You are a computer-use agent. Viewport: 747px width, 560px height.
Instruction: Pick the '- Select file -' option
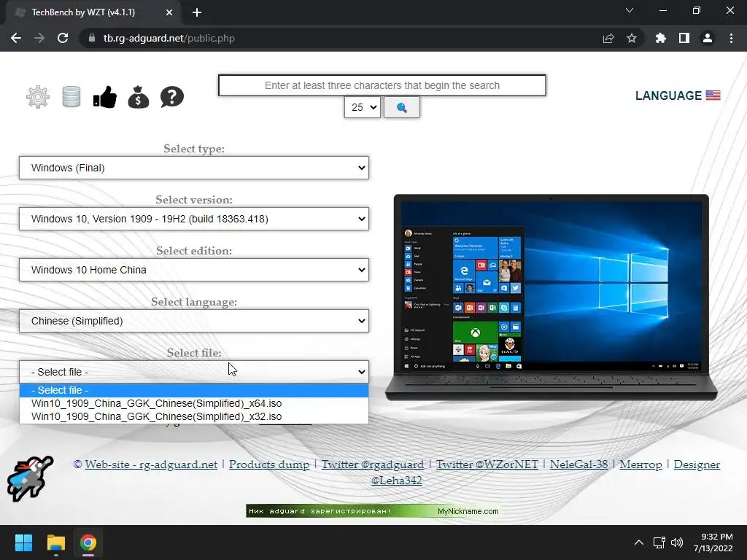[194, 391]
